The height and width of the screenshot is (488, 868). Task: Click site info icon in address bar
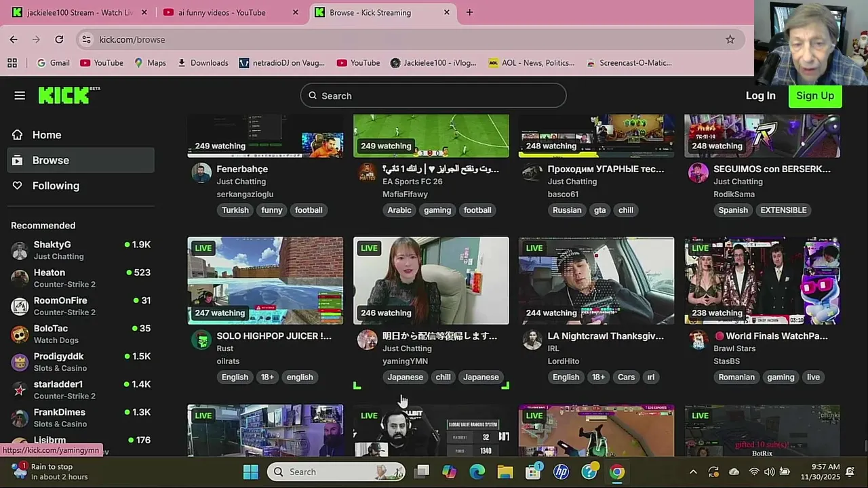click(x=86, y=39)
